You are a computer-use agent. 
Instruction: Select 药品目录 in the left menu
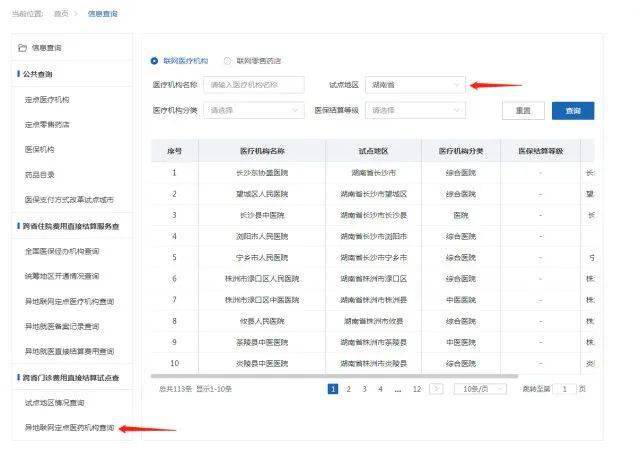40,174
